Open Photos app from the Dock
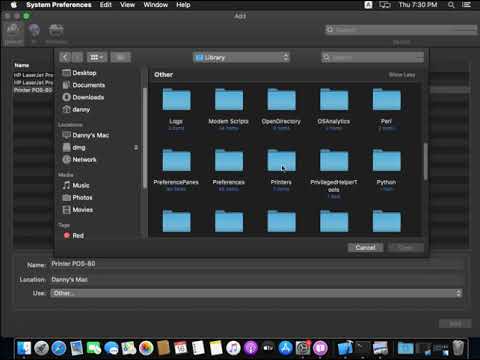Viewport: 480px width, 360px height. pos(146,348)
